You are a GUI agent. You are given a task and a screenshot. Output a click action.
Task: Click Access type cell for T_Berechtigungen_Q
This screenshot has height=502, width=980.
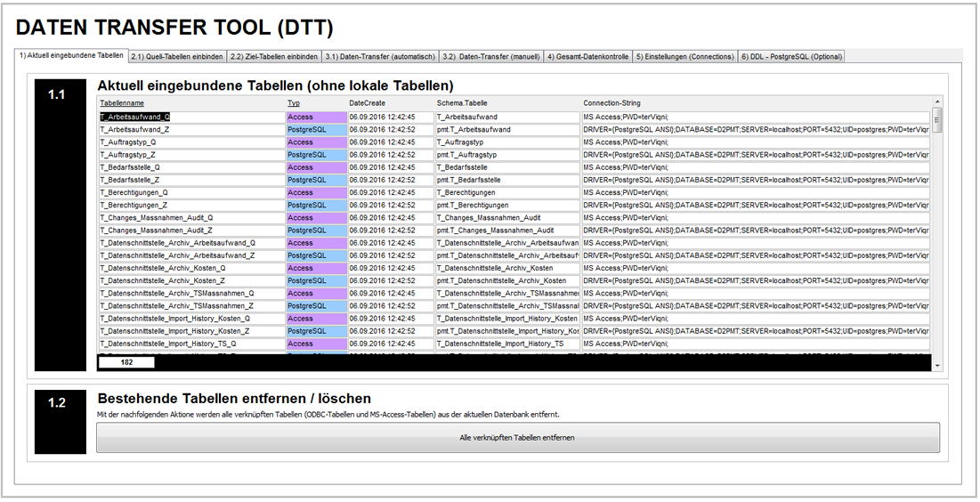pyautogui.click(x=315, y=192)
